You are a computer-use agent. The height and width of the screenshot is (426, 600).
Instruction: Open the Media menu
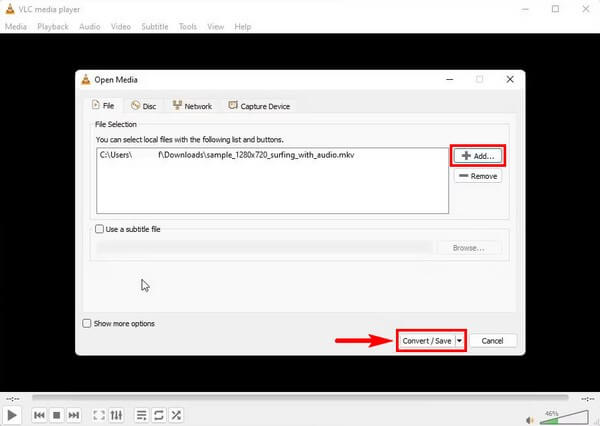pyautogui.click(x=16, y=26)
